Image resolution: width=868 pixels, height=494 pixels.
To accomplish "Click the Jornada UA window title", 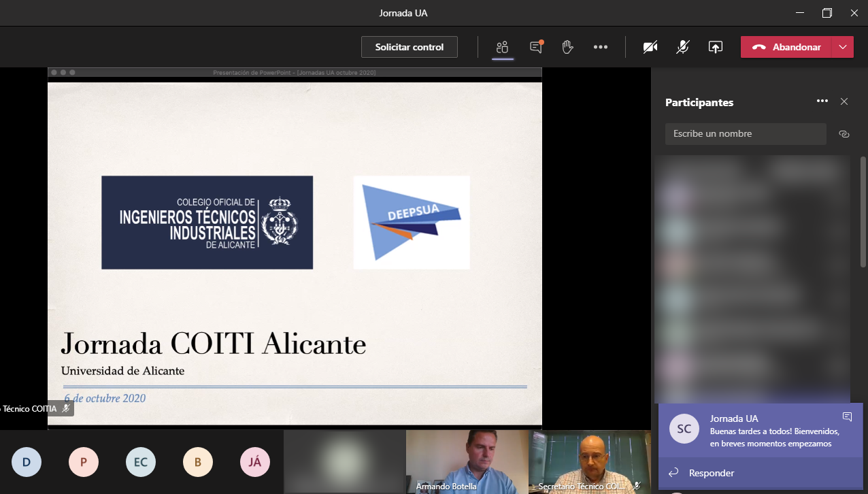I will point(403,14).
